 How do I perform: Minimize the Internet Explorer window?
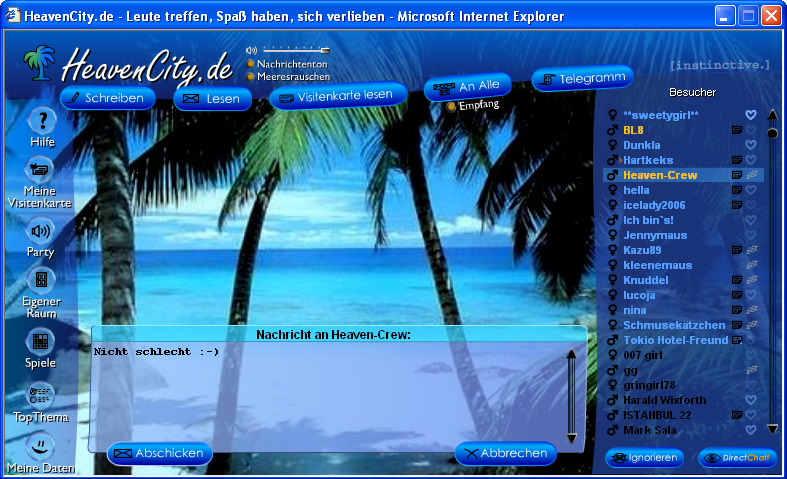[x=725, y=16]
